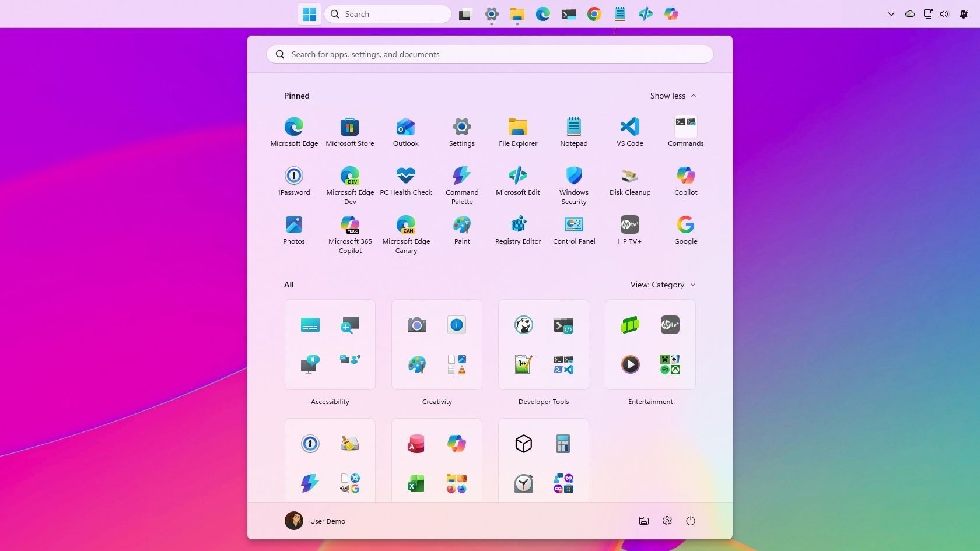Open Notepad from the taskbar
The width and height of the screenshot is (980, 551).
620,14
